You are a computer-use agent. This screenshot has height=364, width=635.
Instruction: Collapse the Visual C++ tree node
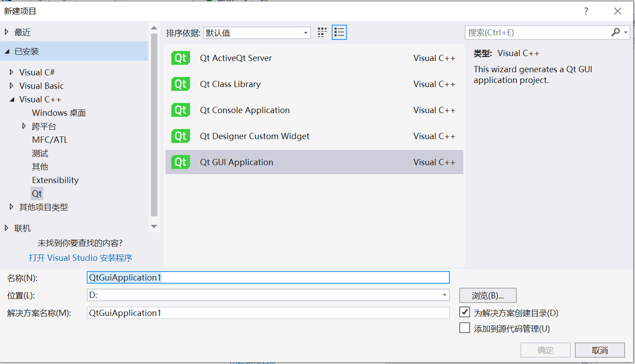11,99
